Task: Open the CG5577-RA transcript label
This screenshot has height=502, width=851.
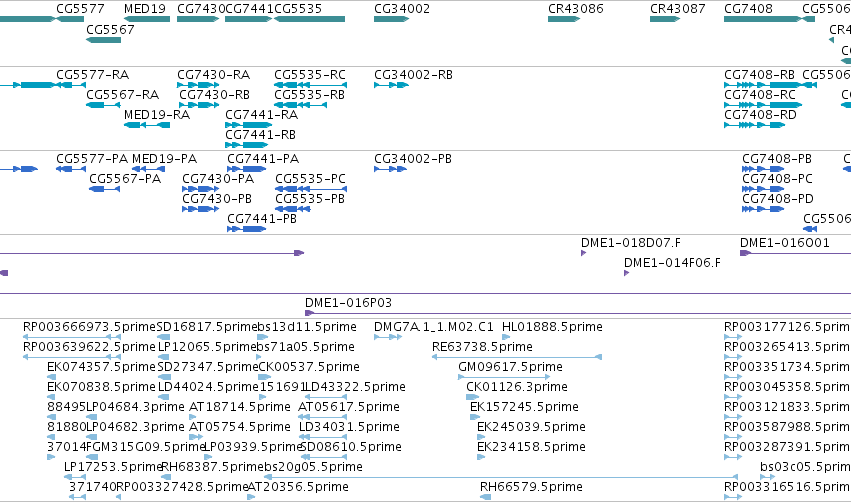Action: click(93, 75)
